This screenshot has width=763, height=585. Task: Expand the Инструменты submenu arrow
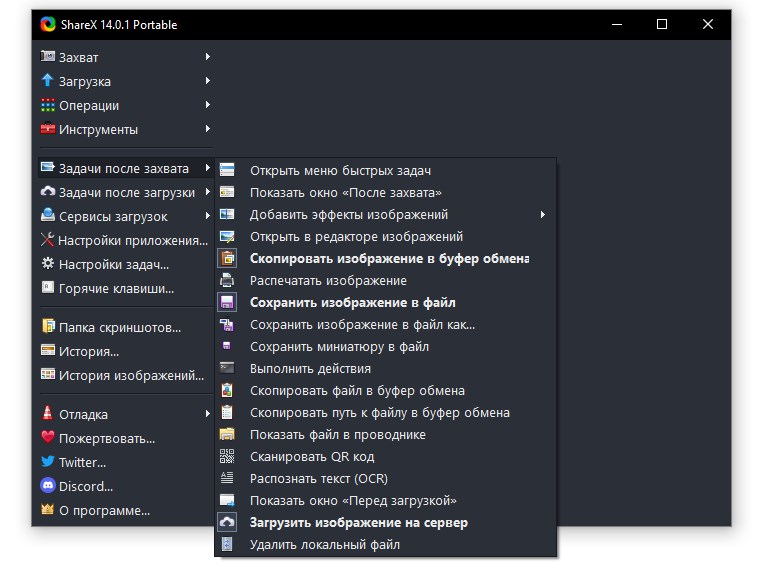point(208,128)
